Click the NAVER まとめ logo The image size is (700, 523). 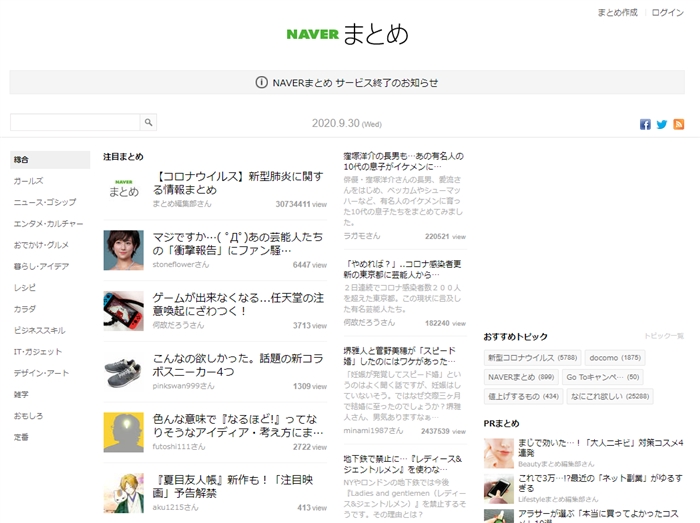(x=347, y=34)
